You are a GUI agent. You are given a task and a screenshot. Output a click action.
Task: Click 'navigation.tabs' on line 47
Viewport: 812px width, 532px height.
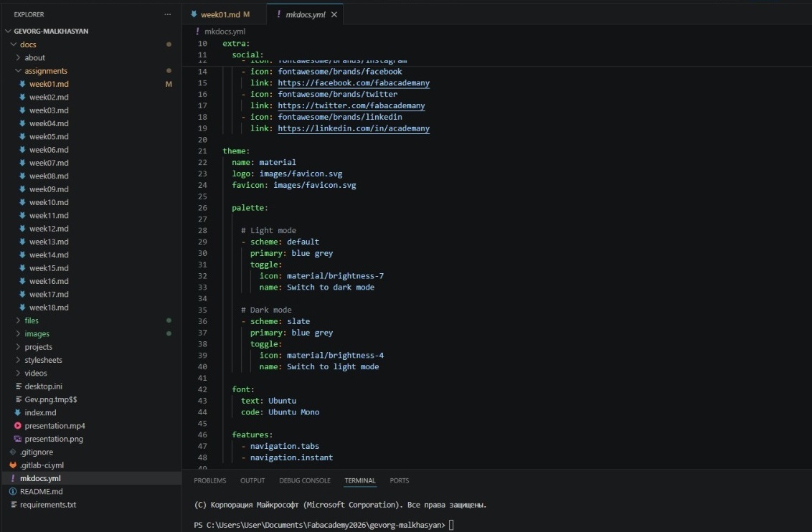[x=285, y=446]
